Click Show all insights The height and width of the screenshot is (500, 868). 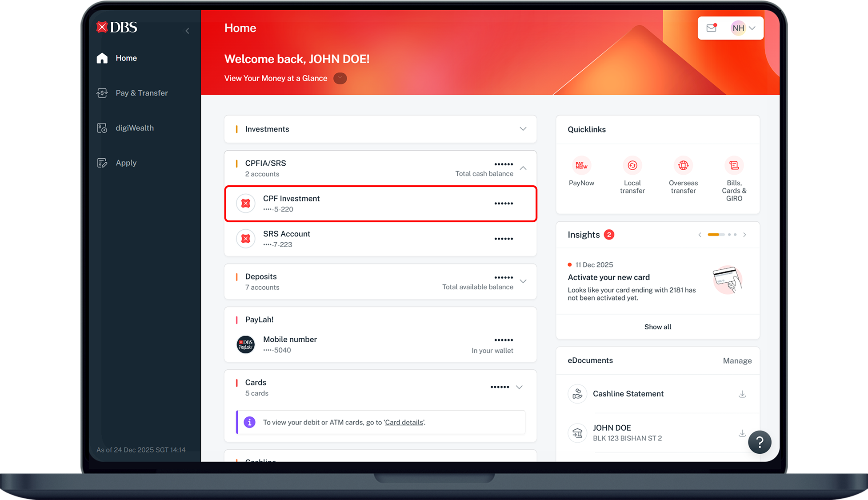[657, 327]
